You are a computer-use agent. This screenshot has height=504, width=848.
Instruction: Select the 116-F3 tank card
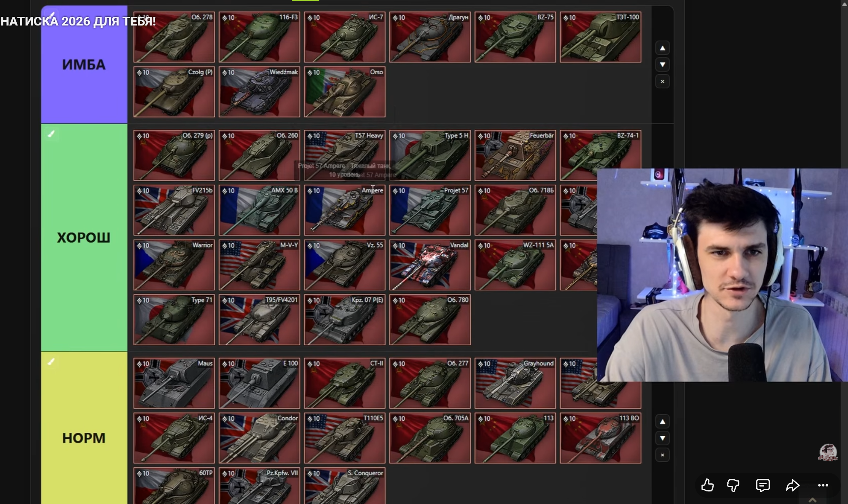point(259,37)
